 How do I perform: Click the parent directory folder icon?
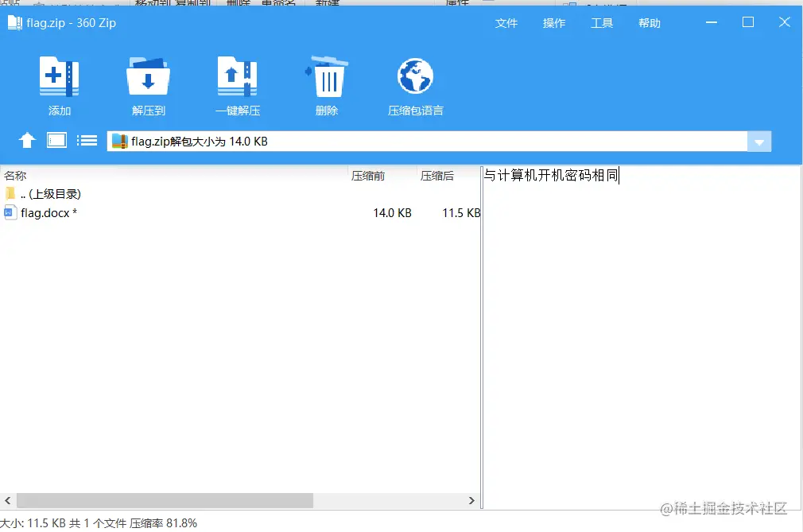click(x=10, y=193)
